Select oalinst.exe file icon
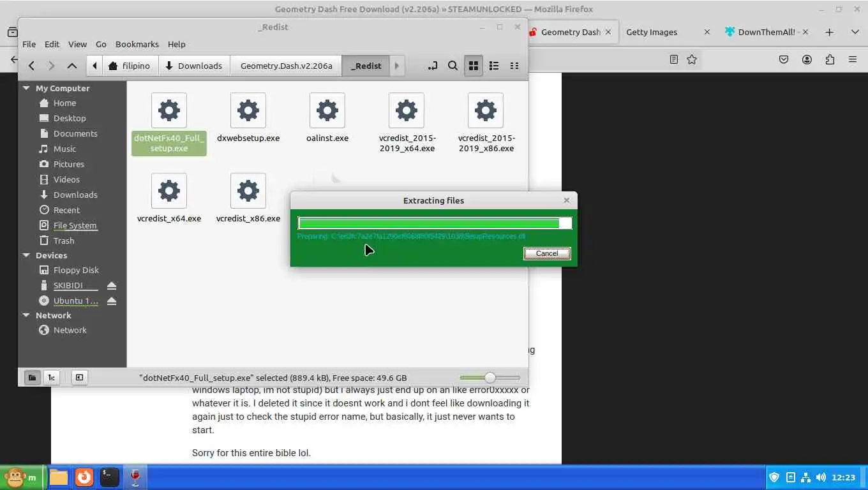Image resolution: width=868 pixels, height=490 pixels. pos(327,110)
